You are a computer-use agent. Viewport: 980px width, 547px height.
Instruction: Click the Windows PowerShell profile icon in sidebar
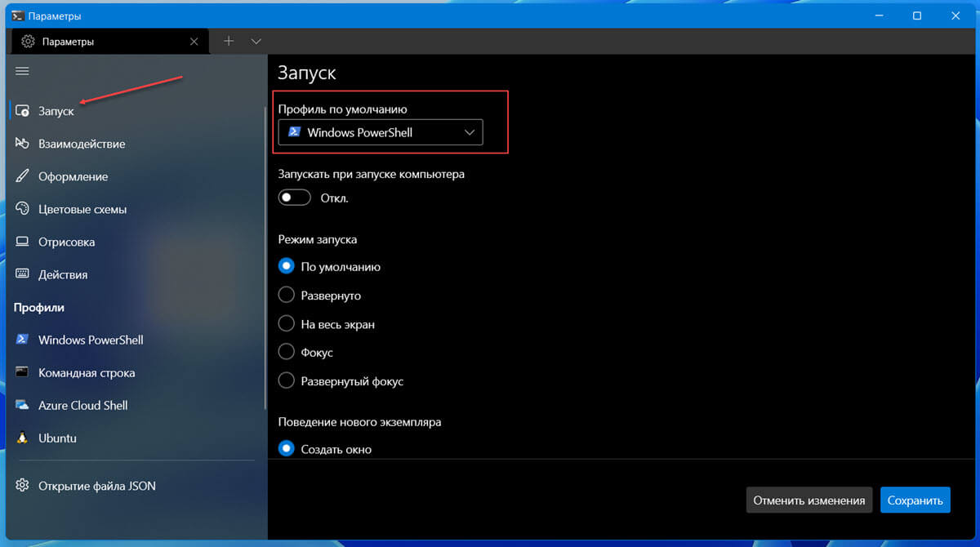[23, 340]
